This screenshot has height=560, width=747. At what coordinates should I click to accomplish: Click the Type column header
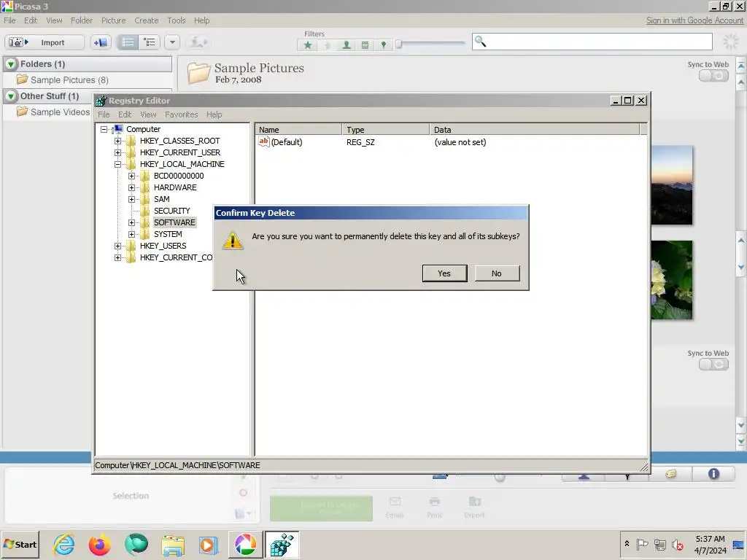(386, 130)
